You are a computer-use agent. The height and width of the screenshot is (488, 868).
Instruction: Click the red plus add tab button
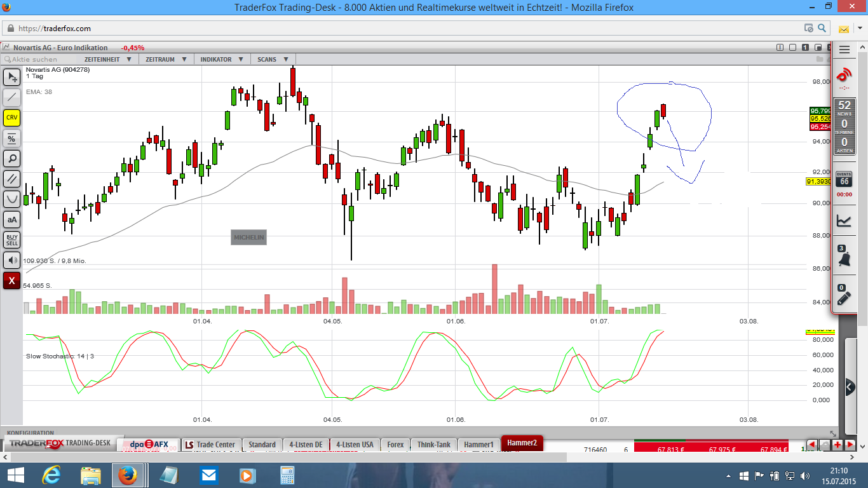[x=837, y=444]
